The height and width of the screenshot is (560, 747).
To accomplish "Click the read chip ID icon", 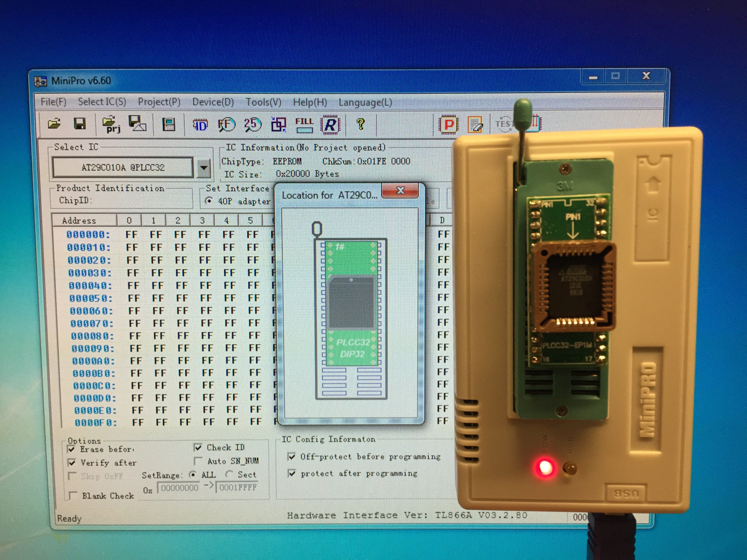I will [x=200, y=125].
